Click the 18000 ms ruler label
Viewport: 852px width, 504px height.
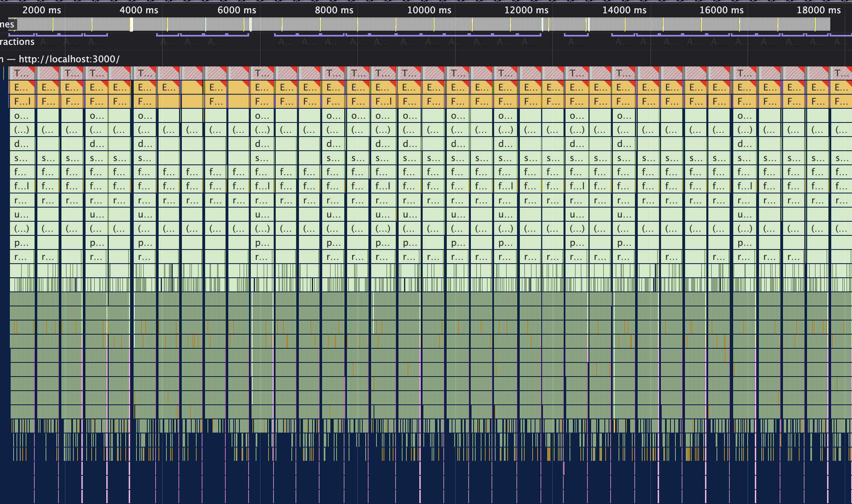[818, 10]
